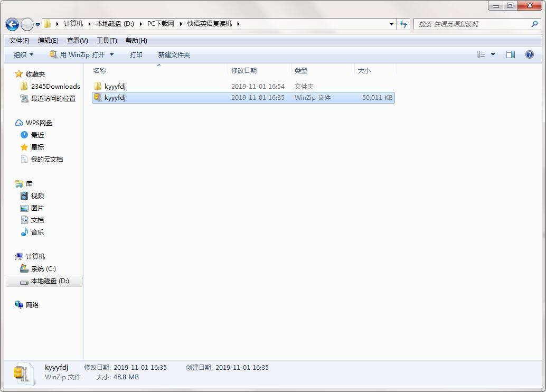Click the blue Back navigation arrow
This screenshot has height=392, width=546.
12,24
